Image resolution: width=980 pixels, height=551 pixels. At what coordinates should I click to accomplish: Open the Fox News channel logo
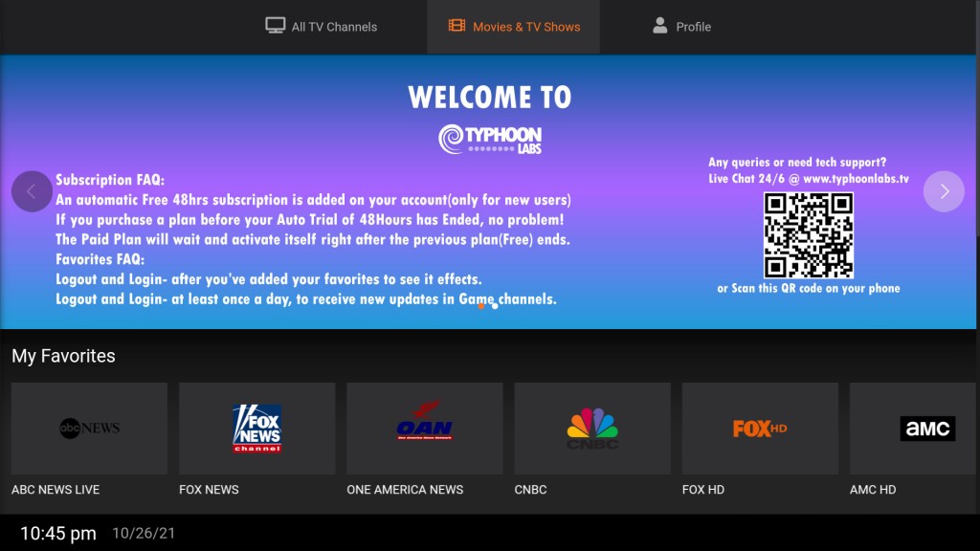coord(256,429)
